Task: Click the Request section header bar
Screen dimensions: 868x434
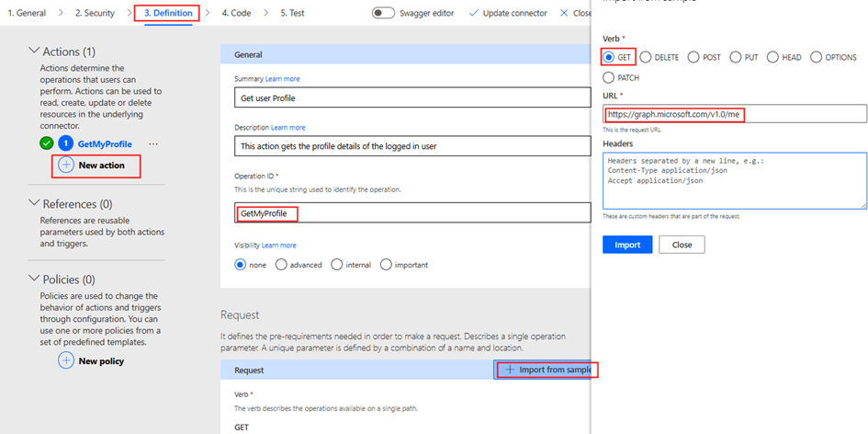Action: 357,370
